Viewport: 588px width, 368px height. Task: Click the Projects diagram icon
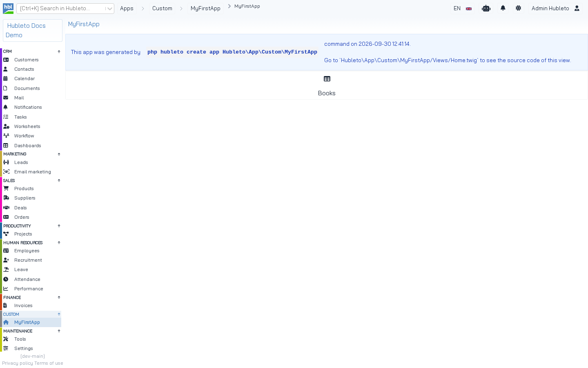[x=6, y=234]
